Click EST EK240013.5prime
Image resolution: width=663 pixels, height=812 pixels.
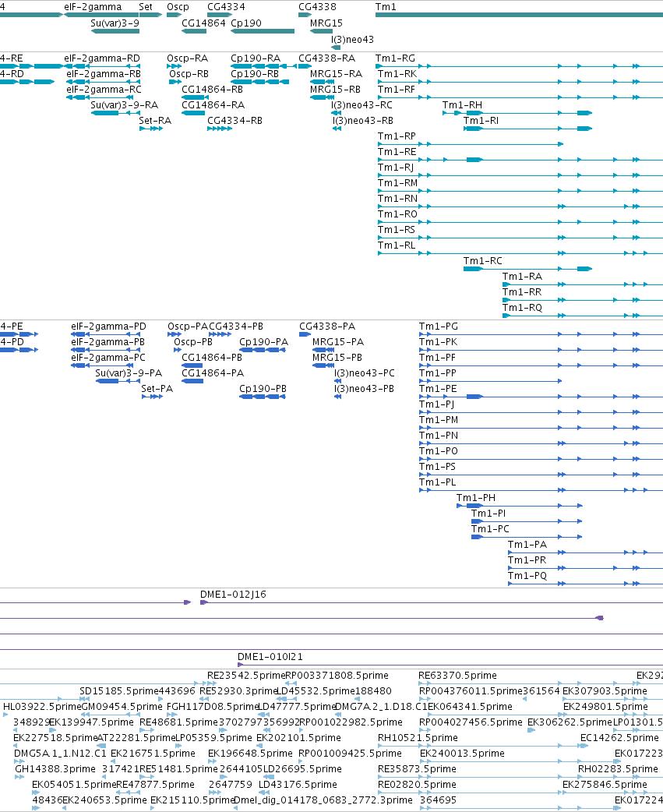point(462,754)
